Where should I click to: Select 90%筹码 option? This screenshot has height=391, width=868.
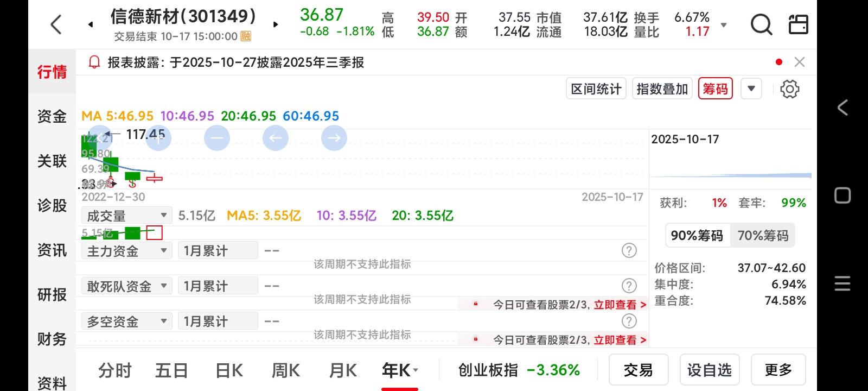tap(697, 235)
